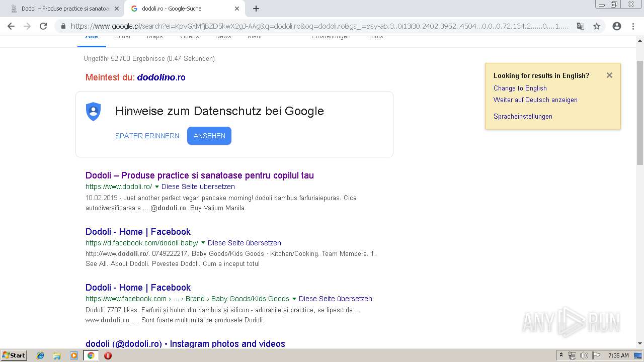Expand dropdown next to d.facebook.com URL
The height and width of the screenshot is (362, 644).
click(203, 243)
